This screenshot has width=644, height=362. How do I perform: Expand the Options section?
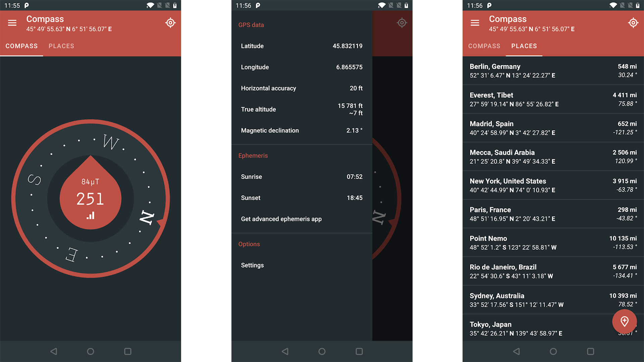click(x=250, y=244)
